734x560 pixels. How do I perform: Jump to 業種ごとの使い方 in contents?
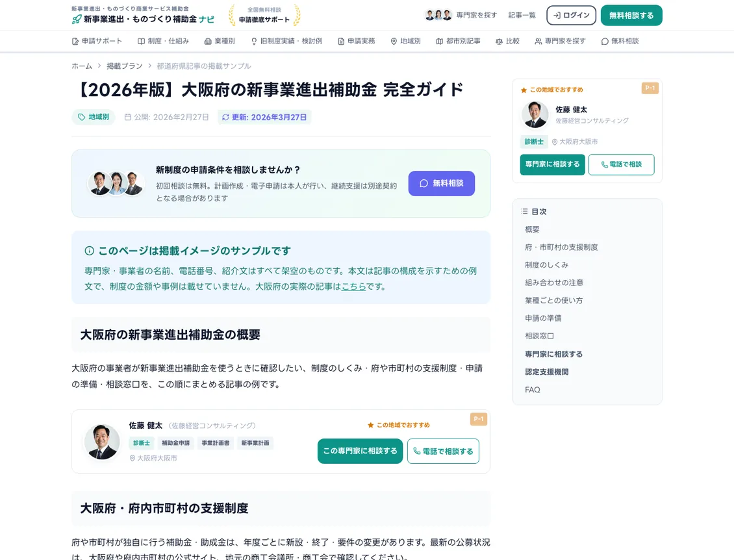point(554,301)
